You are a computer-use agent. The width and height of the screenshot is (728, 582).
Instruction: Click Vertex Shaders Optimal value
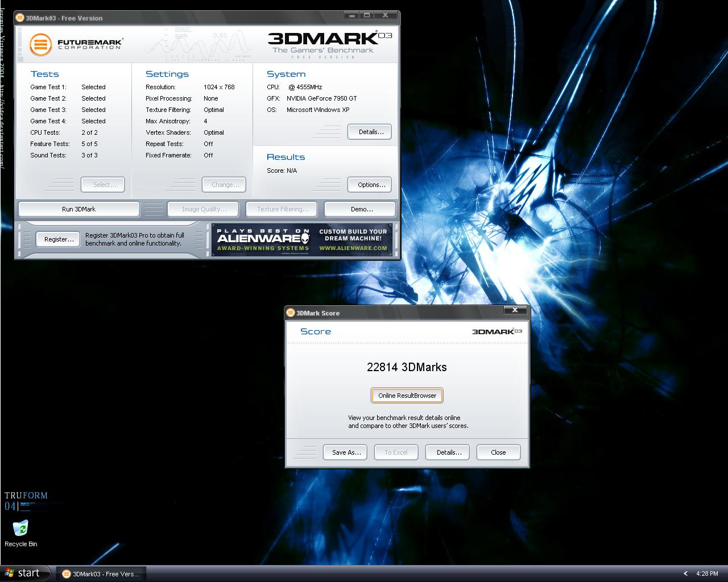tap(214, 132)
